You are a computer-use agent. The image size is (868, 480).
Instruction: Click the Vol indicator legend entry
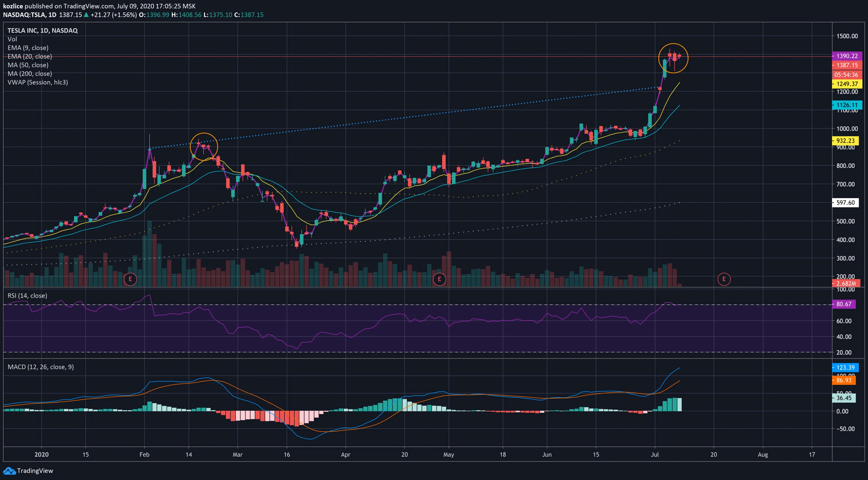tap(12, 39)
